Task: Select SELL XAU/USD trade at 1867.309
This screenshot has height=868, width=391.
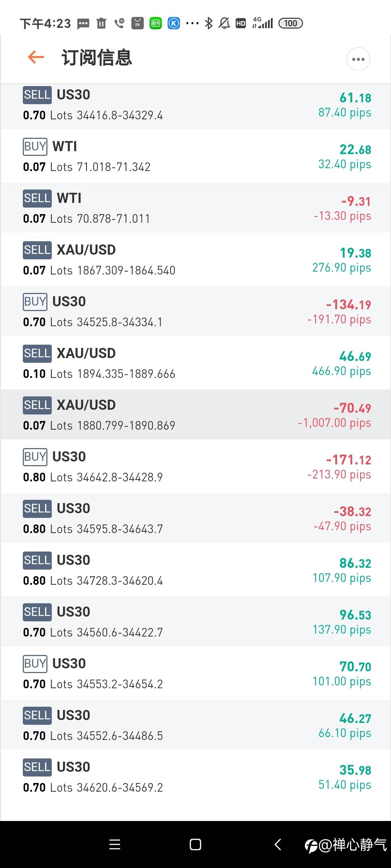Action: 195,260
